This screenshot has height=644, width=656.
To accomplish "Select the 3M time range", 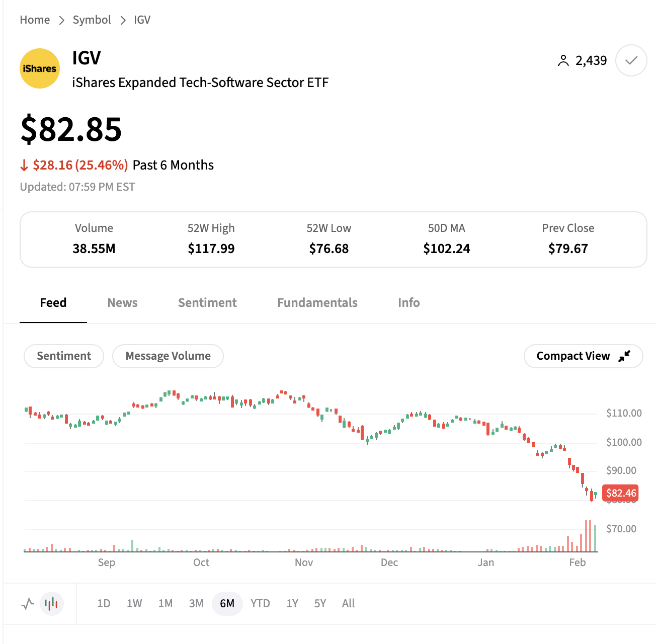I will pyautogui.click(x=196, y=603).
